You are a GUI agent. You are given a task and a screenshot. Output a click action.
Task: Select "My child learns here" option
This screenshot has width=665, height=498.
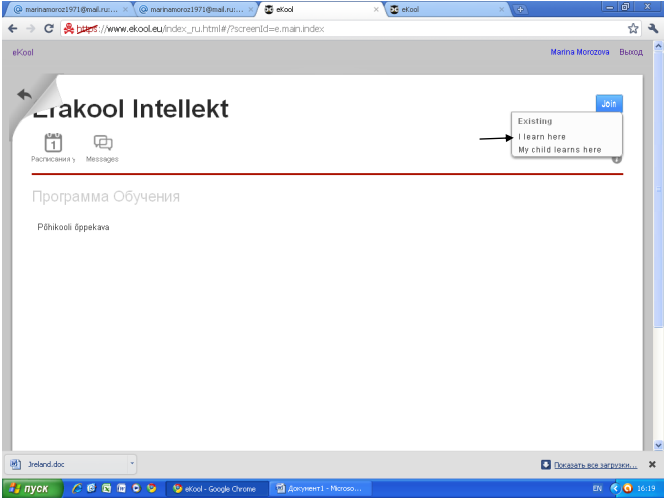point(560,150)
